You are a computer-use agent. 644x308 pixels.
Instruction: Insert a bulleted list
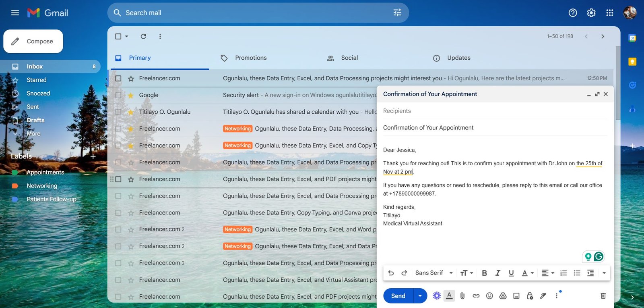(577, 273)
